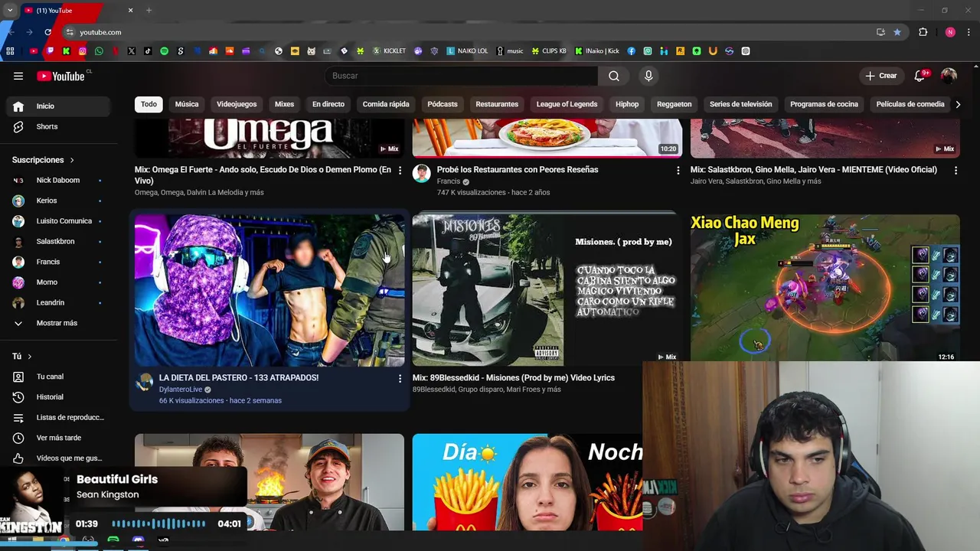Open Leandrin subscription channel

coord(58,302)
